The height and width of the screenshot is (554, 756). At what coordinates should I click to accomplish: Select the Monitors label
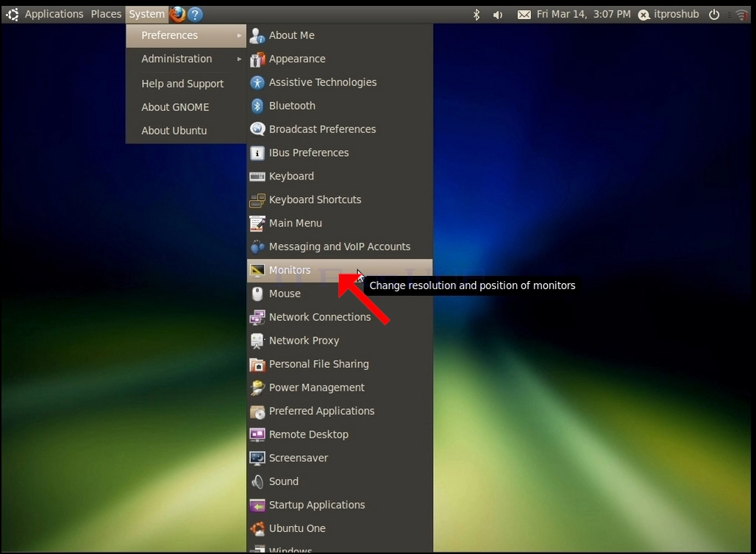pos(290,270)
